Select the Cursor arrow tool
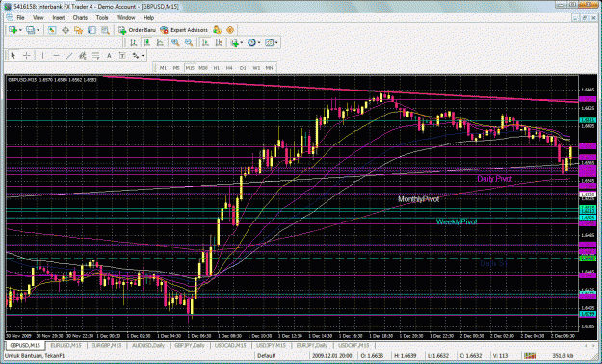 tap(13, 56)
